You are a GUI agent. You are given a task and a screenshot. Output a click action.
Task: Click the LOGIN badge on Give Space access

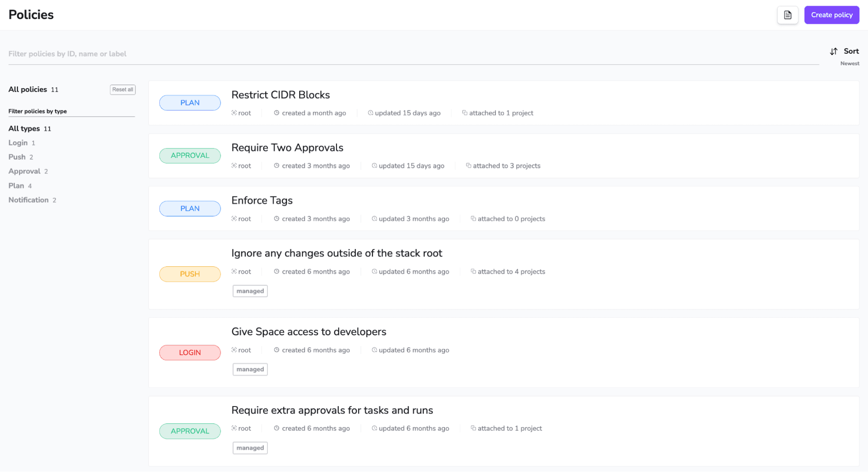click(190, 352)
